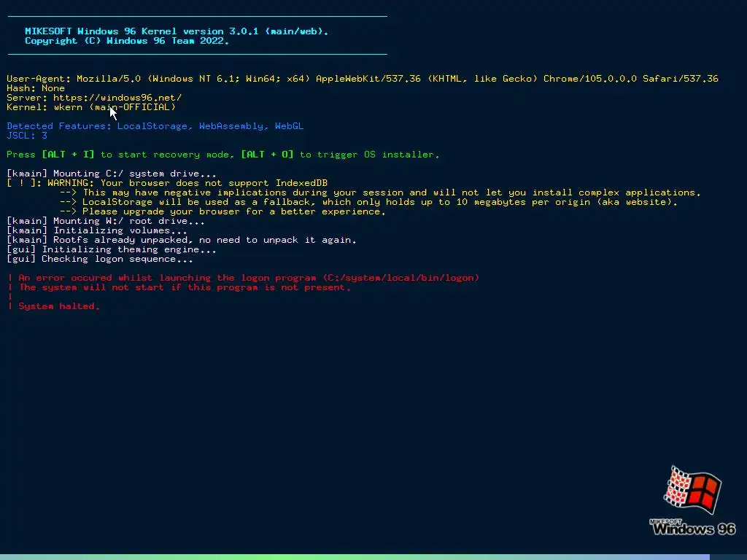Click the Windows 96 flag logo
The image size is (747, 560).
click(693, 489)
